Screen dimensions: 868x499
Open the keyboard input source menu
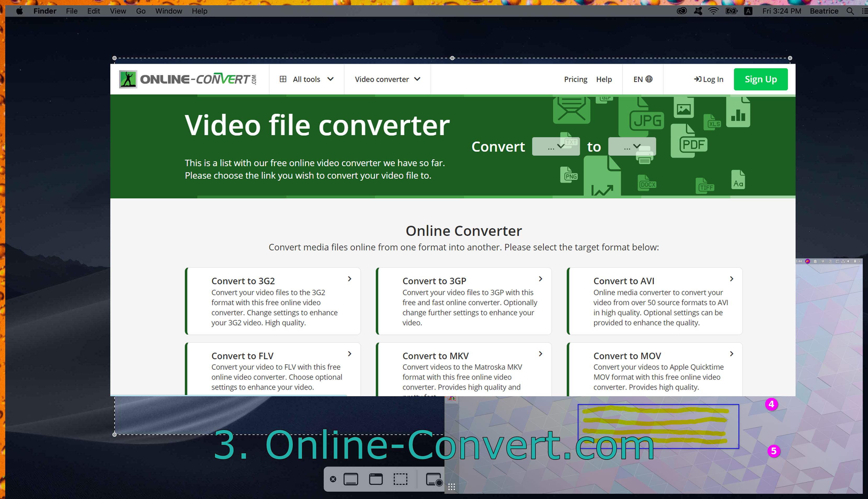[x=748, y=11]
